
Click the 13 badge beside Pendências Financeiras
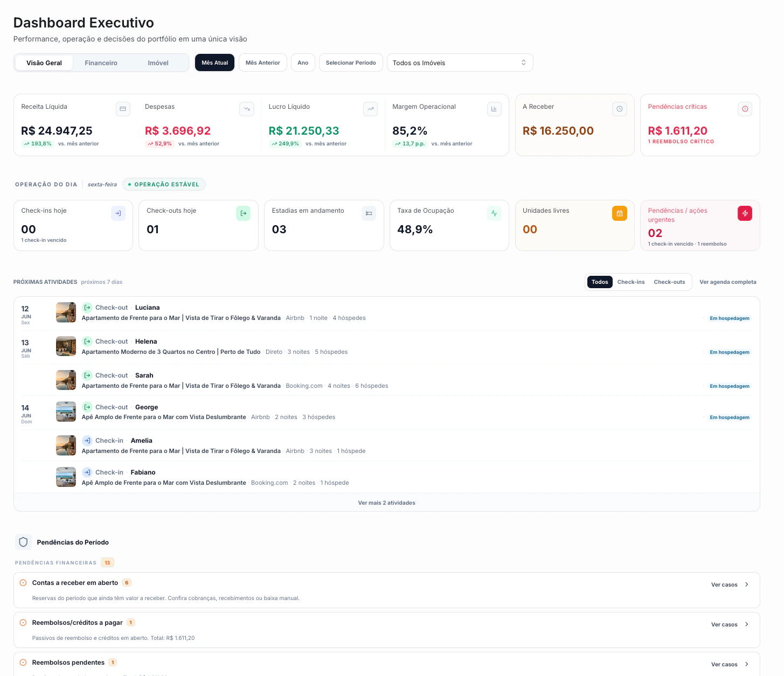click(107, 563)
